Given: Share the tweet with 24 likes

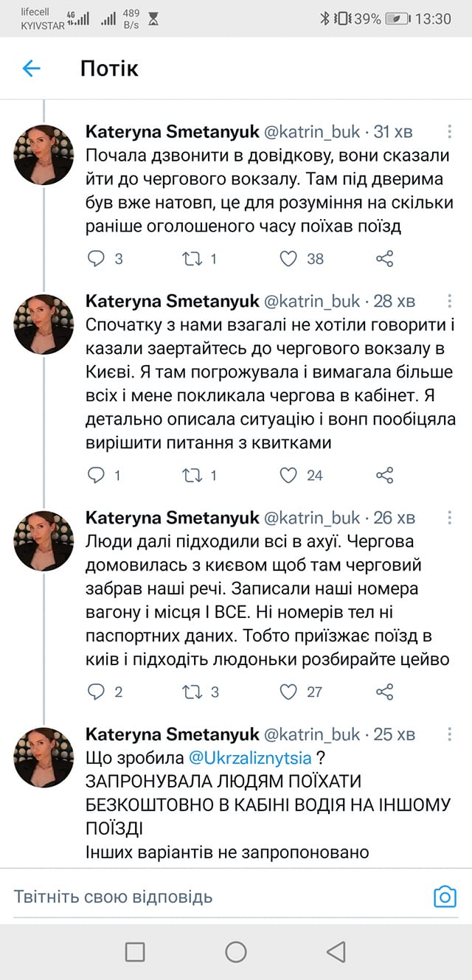Looking at the screenshot, I should point(383,476).
